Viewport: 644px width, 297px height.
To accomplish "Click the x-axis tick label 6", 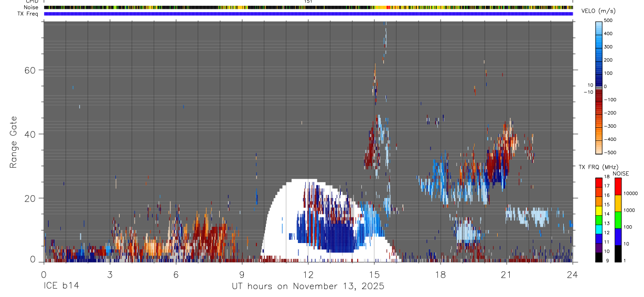I will pos(176,274).
